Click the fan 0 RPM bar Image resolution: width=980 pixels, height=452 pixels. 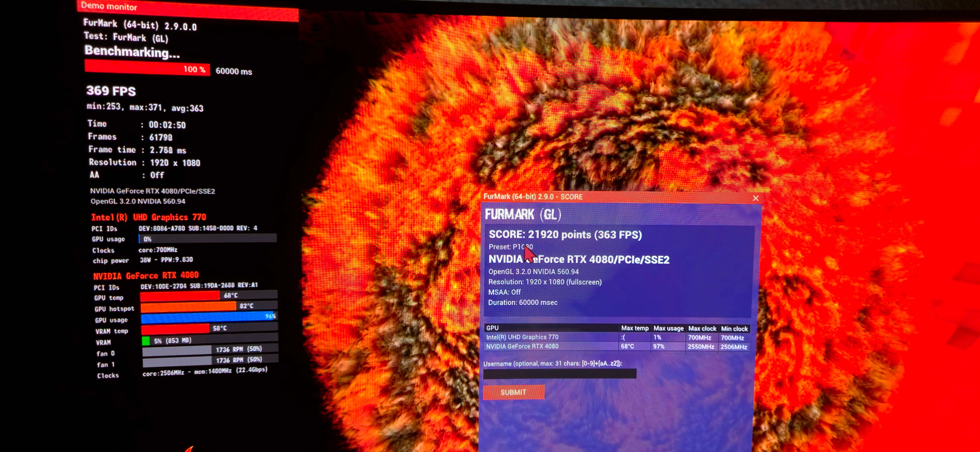point(177,350)
